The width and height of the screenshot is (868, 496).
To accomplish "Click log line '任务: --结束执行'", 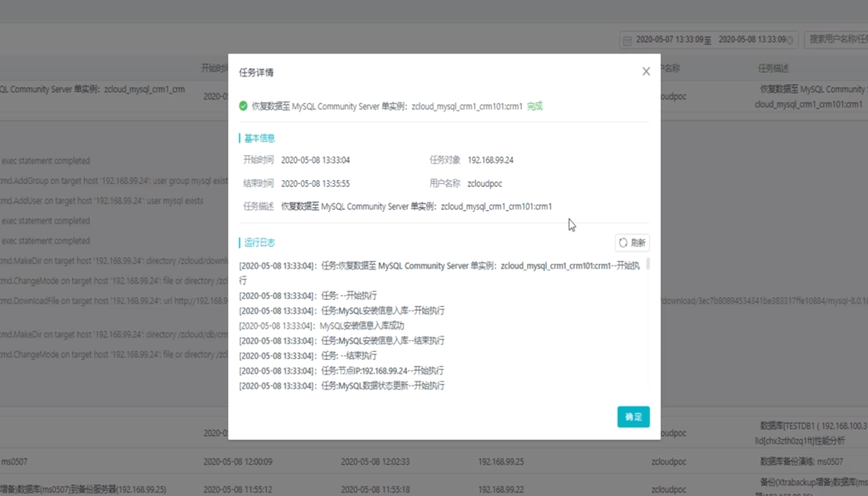I will [308, 356].
